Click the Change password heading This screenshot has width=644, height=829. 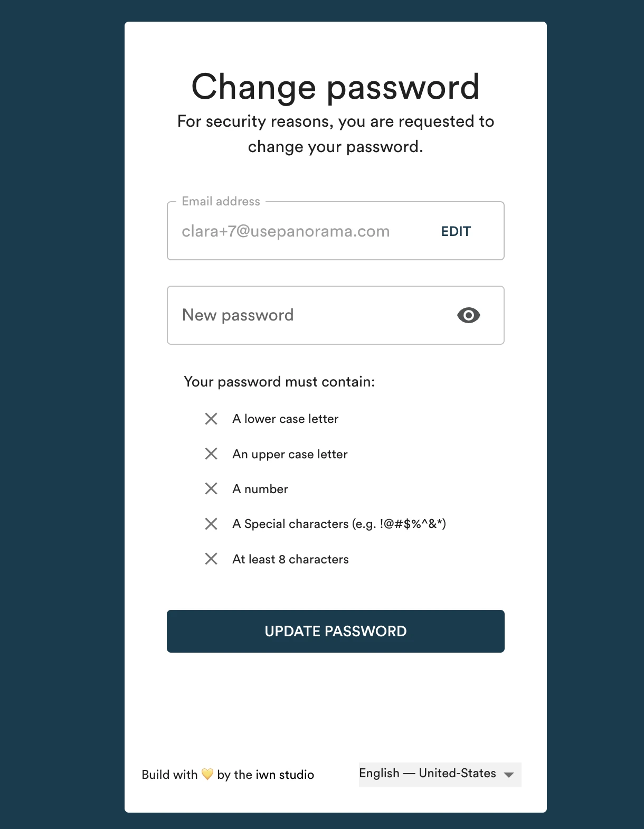(x=335, y=87)
